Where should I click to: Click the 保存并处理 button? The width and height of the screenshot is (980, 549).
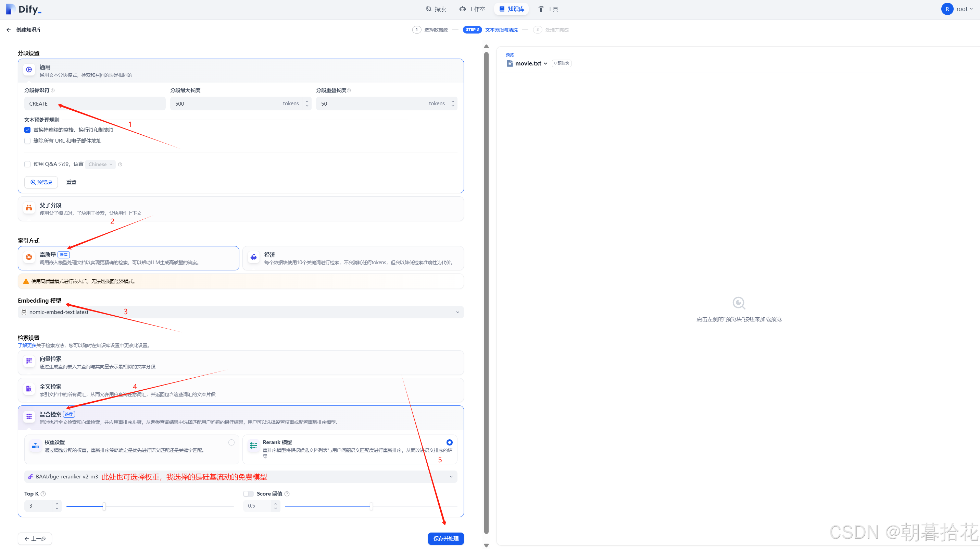coord(445,539)
